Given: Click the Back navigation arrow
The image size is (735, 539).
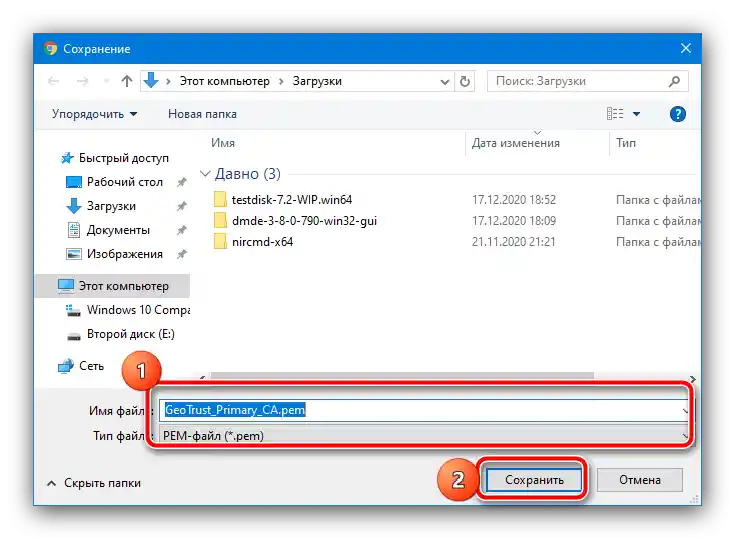Looking at the screenshot, I should pos(53,82).
